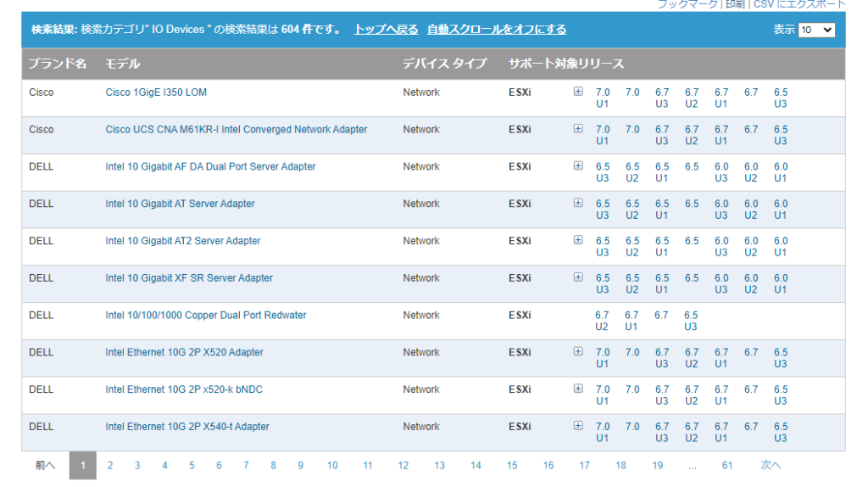Click 自動スクロールをオフにする link
The image size is (868, 487).
point(497,30)
